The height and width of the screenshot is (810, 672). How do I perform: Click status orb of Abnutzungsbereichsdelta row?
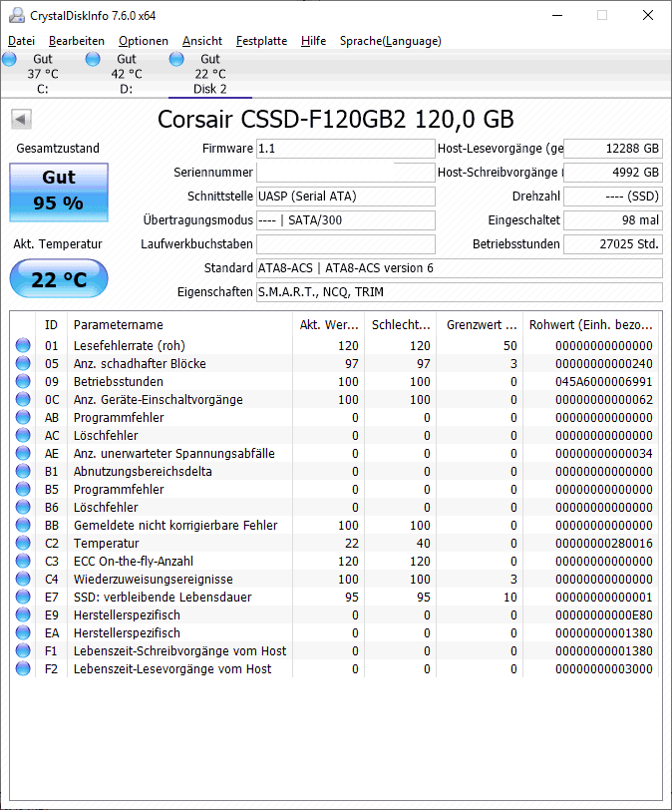click(x=23, y=471)
